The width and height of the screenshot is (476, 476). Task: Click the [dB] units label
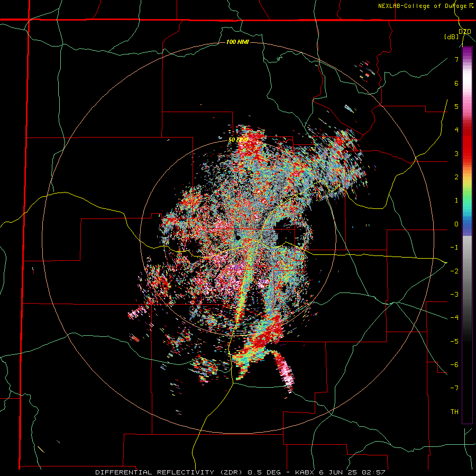click(452, 37)
